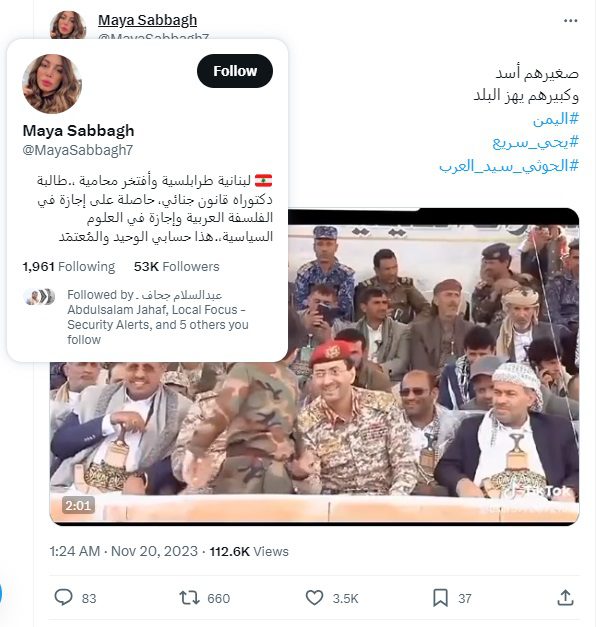Bookmark the post with the bookmark icon
The width and height of the screenshot is (597, 627).
pyautogui.click(x=440, y=598)
